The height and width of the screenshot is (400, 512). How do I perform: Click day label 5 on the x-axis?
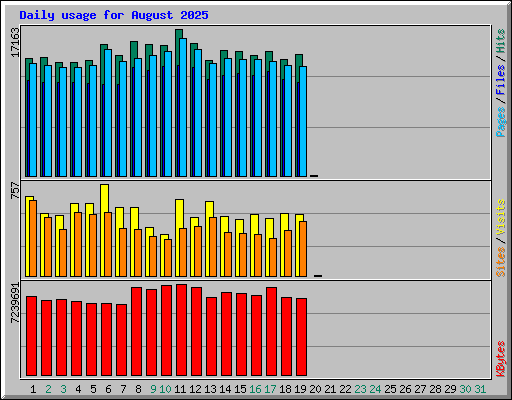tap(93, 389)
